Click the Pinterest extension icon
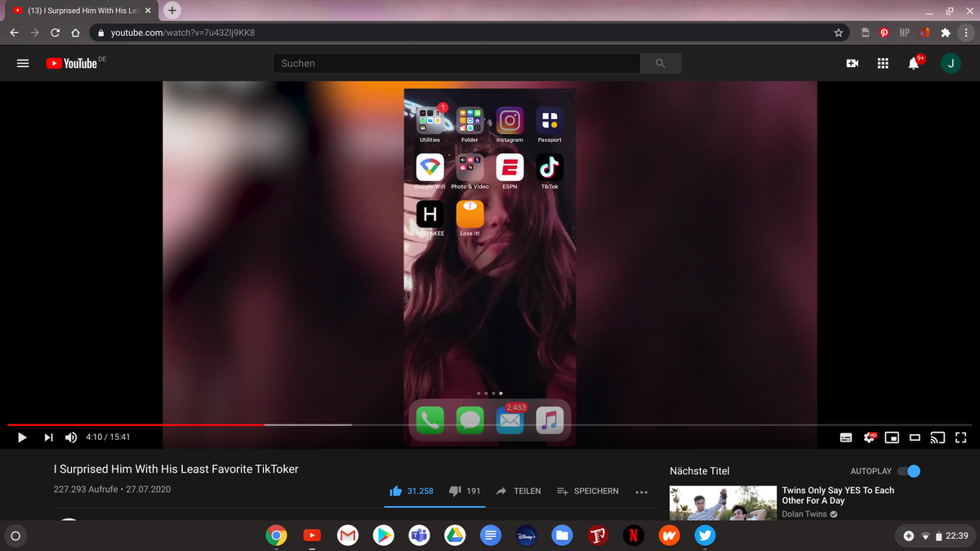 pos(884,33)
